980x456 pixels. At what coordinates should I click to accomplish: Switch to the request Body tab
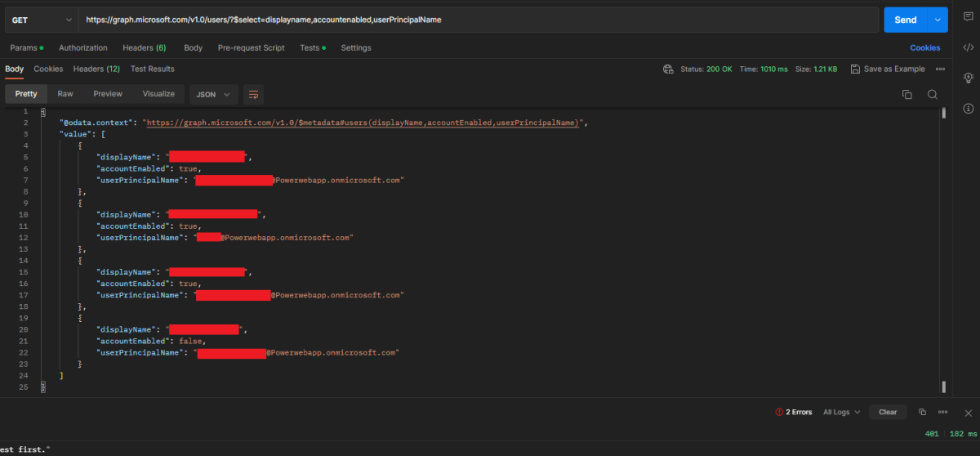194,48
